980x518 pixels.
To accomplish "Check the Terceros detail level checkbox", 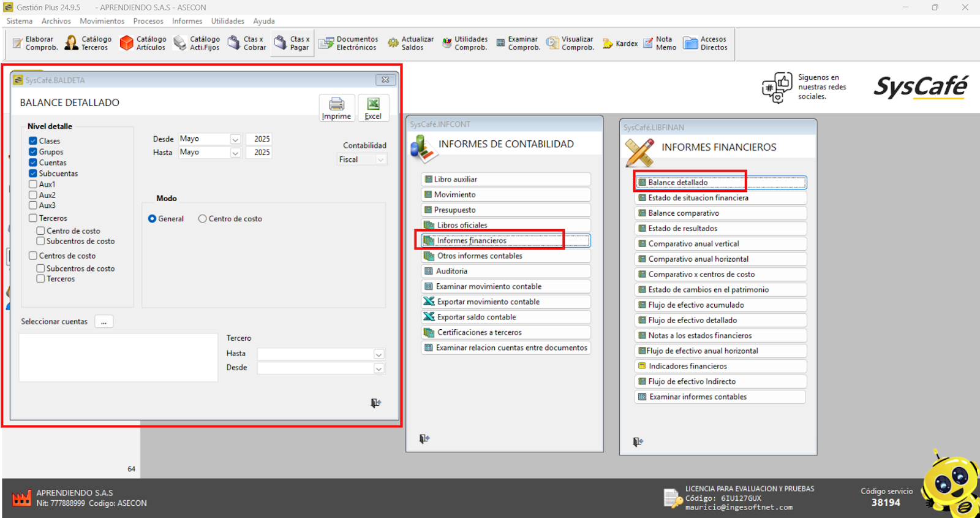I will (x=33, y=218).
